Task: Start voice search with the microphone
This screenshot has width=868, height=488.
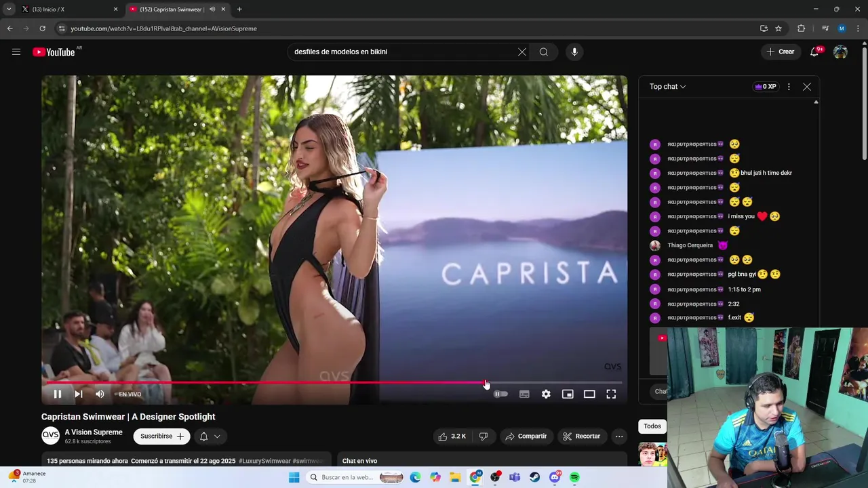Action: click(574, 52)
